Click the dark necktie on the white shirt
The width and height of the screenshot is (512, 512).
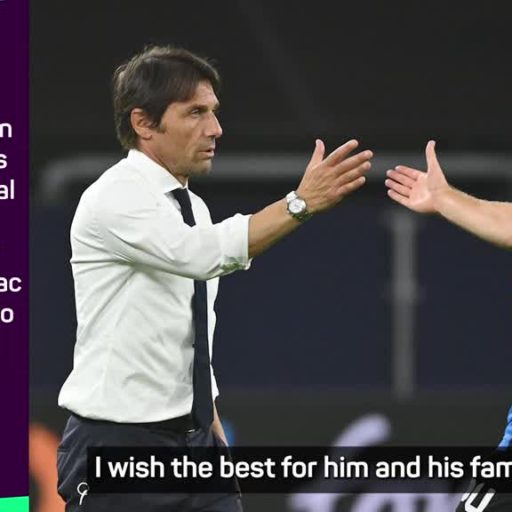click(197, 308)
